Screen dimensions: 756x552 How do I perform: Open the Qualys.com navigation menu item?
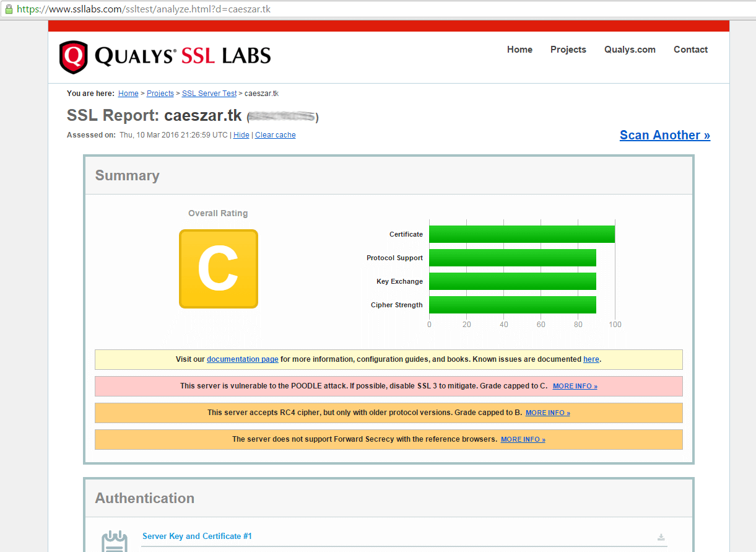[630, 50]
